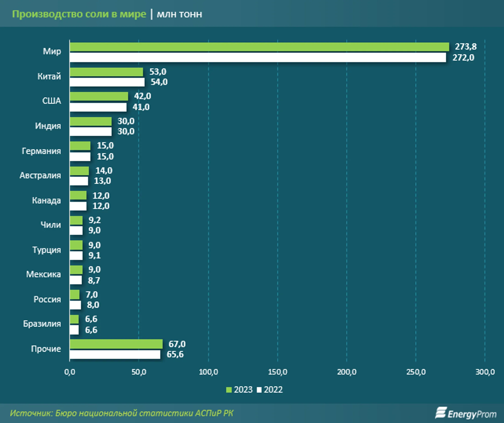Image resolution: width=504 pixels, height=423 pixels.
Task: Click the '150,0' axis tick label
Action: pyautogui.click(x=277, y=372)
